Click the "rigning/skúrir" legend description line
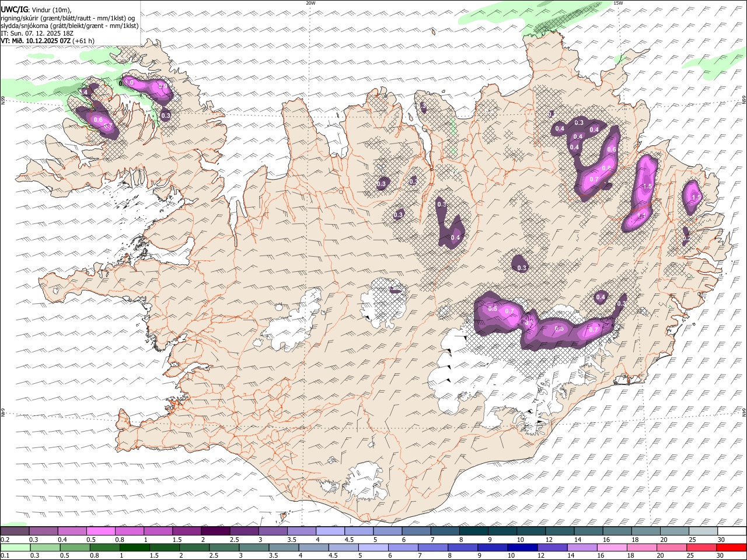The height and width of the screenshot is (560, 747). click(68, 18)
